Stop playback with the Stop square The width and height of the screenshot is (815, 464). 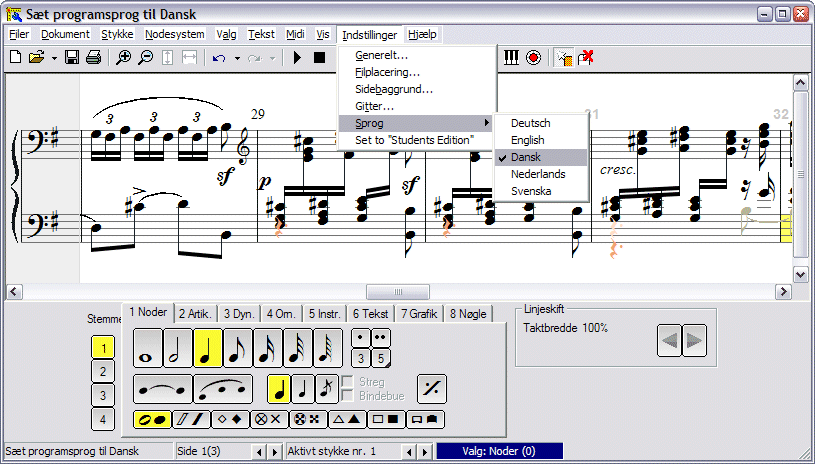tap(319, 57)
